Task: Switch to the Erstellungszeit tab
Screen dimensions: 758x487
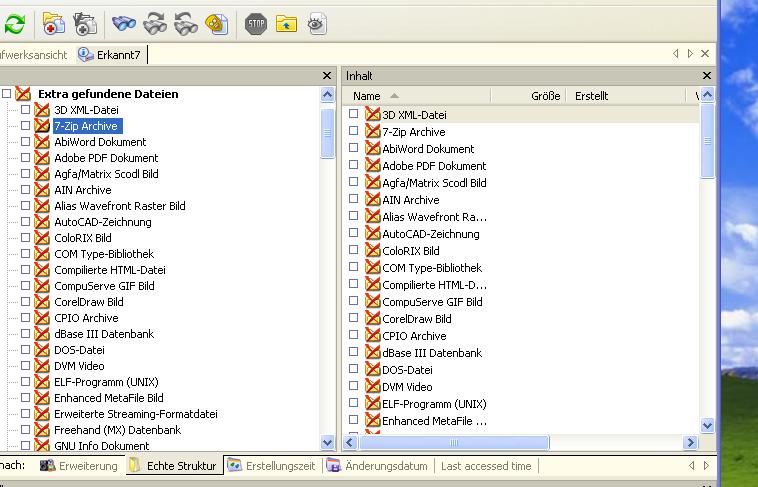Action: coord(271,466)
